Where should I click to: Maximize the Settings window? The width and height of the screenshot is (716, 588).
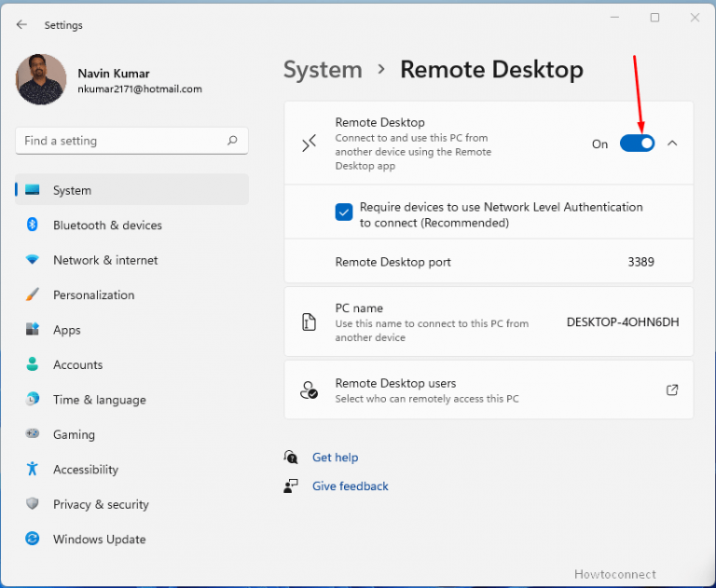[x=654, y=18]
